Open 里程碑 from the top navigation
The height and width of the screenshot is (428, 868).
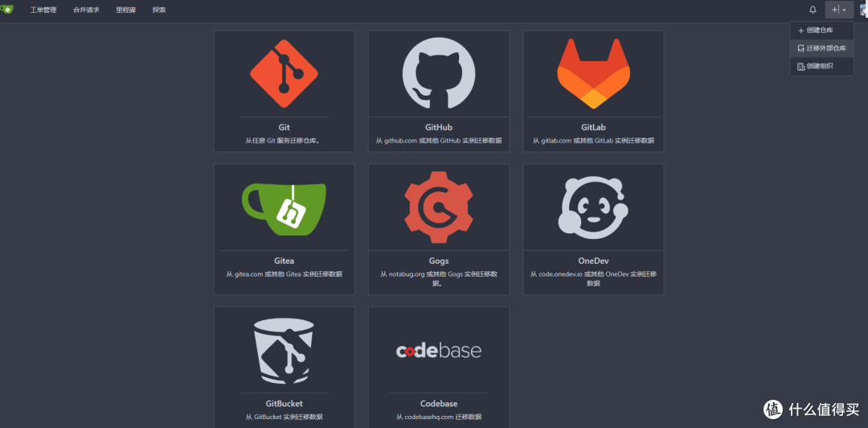coord(126,10)
